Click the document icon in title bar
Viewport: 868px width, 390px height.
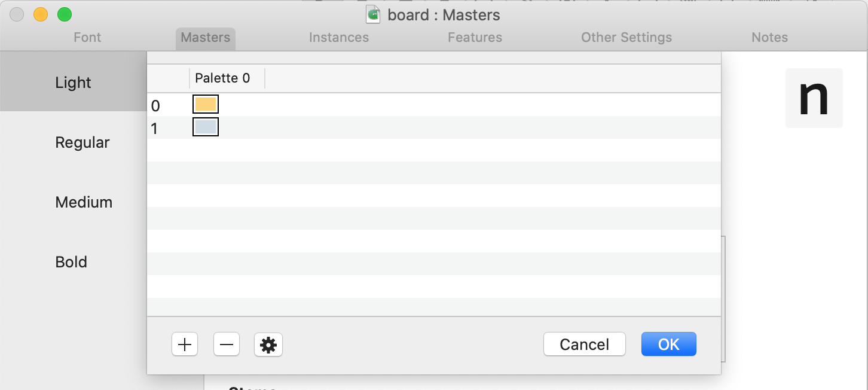coord(374,15)
